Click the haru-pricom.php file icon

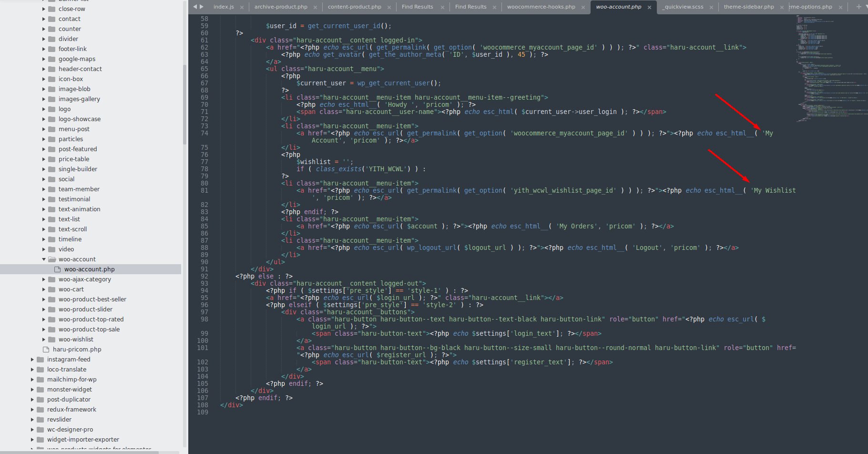point(46,349)
